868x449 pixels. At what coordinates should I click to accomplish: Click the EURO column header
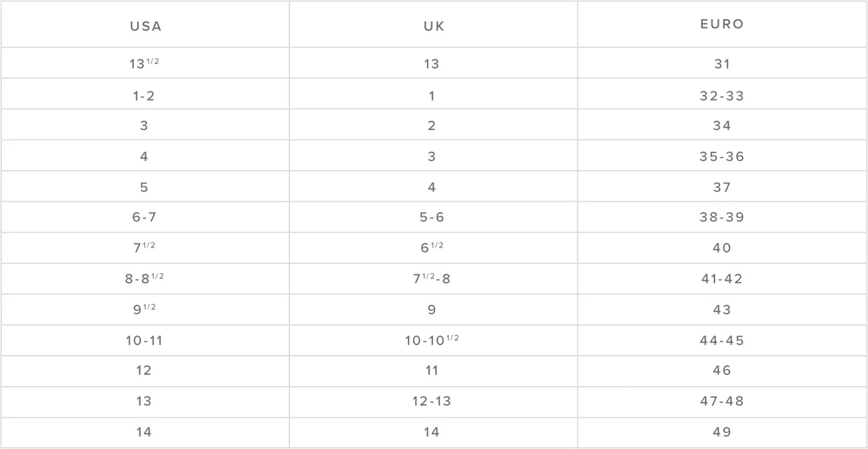pos(722,25)
